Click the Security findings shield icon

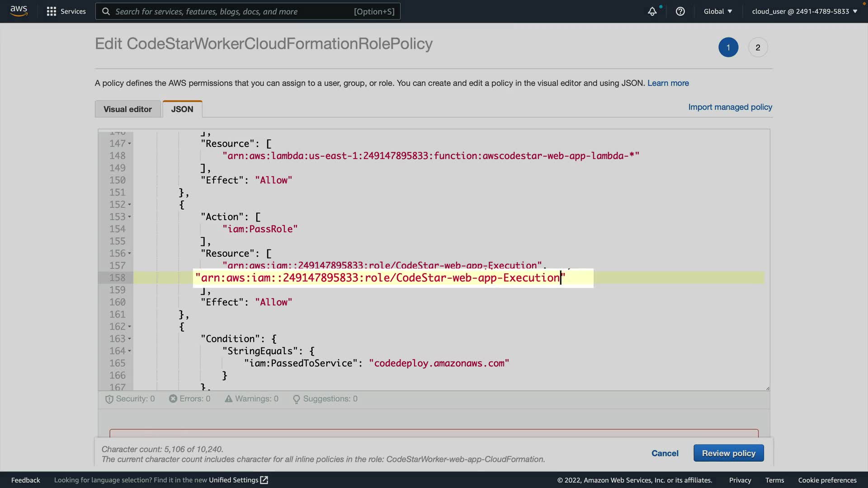pyautogui.click(x=109, y=399)
